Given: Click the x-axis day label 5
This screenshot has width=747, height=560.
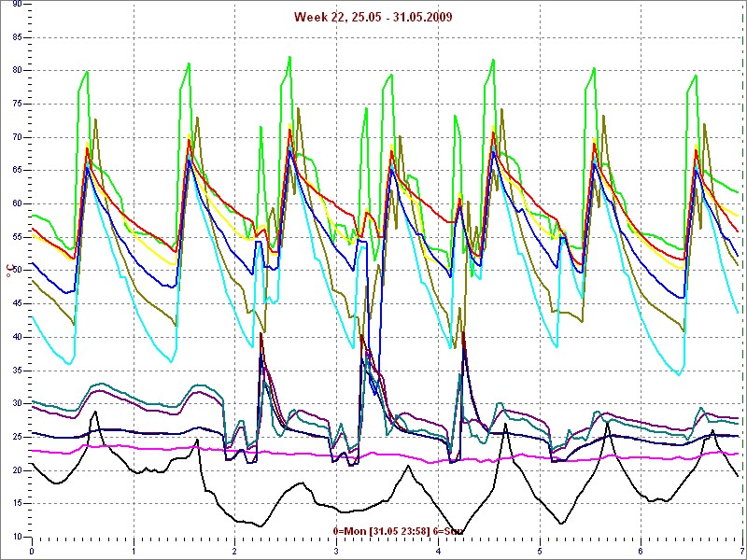Looking at the screenshot, I should (540, 551).
